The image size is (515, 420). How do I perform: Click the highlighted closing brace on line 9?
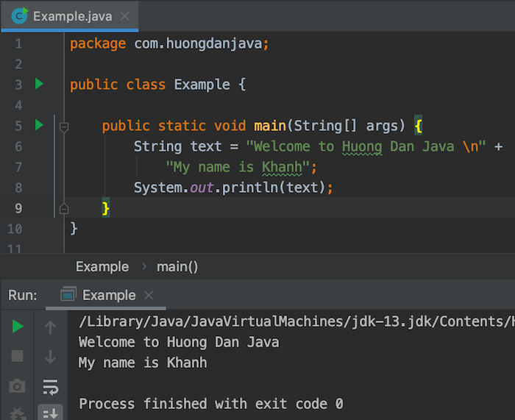point(106,208)
